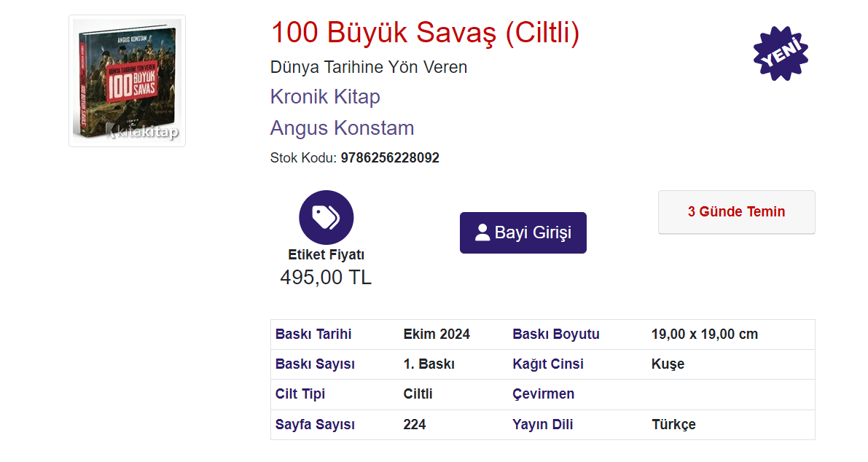Click the Etiket Fiyatı label
Screen dimensions: 868x462
point(326,255)
